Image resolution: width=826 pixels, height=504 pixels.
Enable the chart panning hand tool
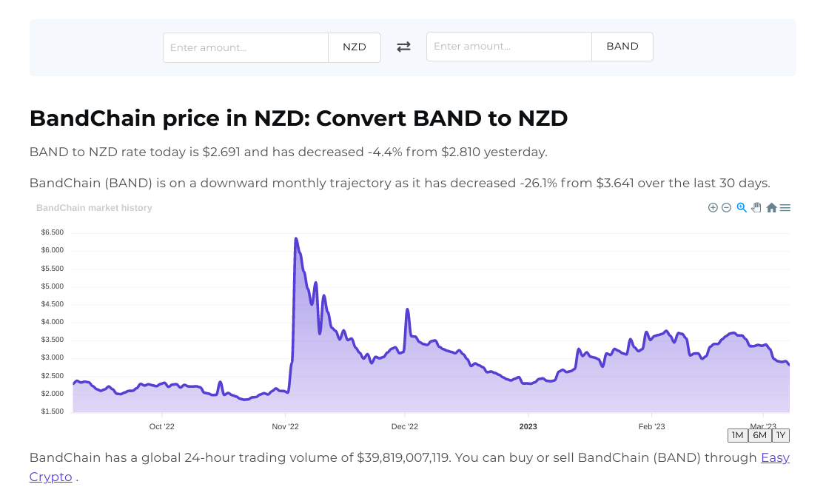point(756,208)
